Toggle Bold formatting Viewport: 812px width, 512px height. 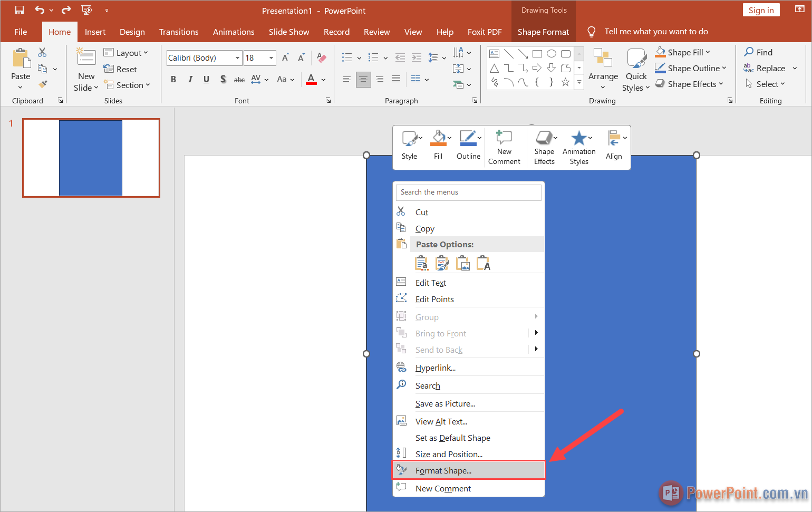pyautogui.click(x=173, y=80)
